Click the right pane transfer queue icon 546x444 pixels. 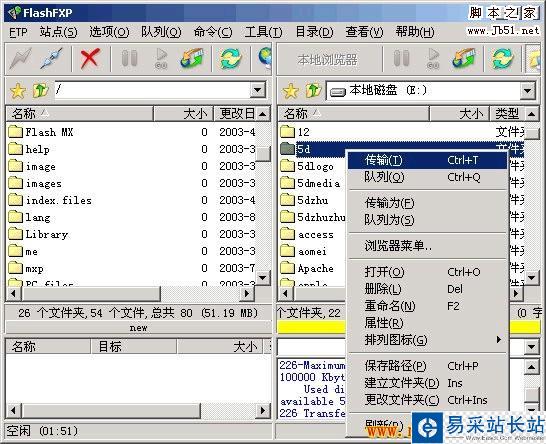[x=464, y=59]
